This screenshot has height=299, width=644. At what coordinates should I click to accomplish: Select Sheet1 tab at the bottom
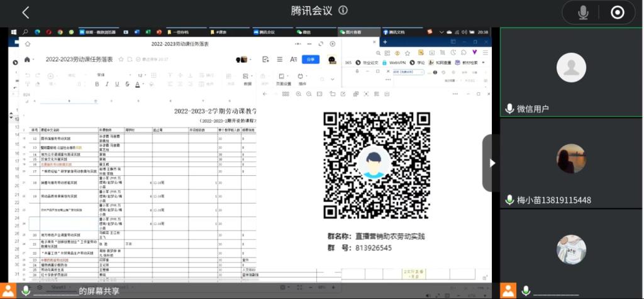click(x=57, y=288)
